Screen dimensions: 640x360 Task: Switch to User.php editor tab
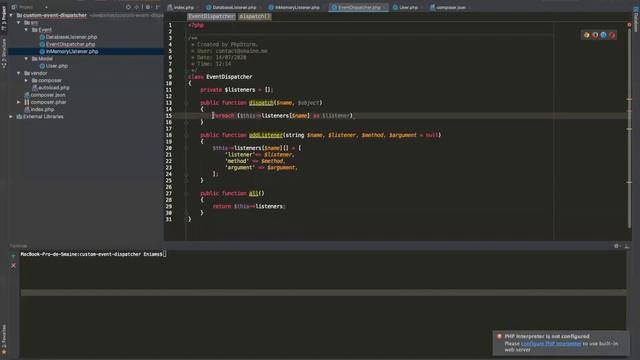point(408,7)
